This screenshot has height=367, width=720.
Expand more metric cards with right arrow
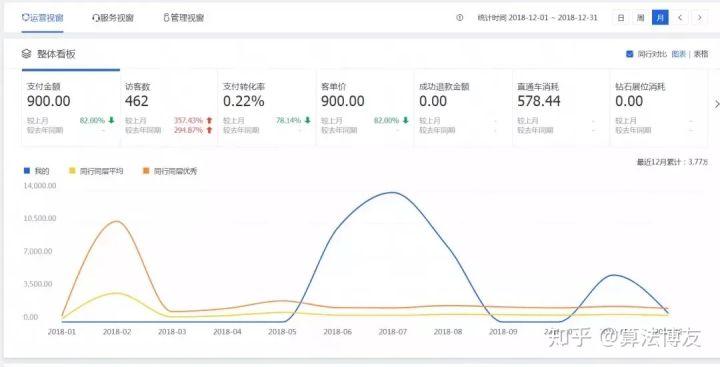[x=716, y=105]
